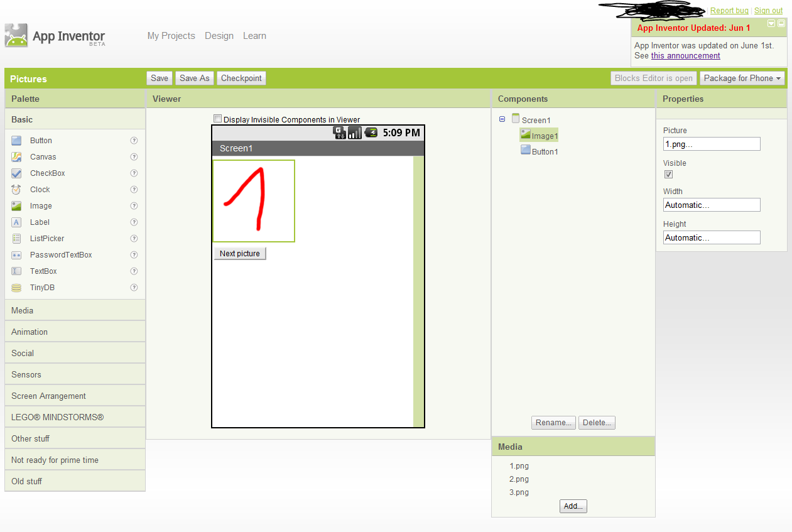Minimize the update announcement box
792x532 pixels.
point(771,23)
